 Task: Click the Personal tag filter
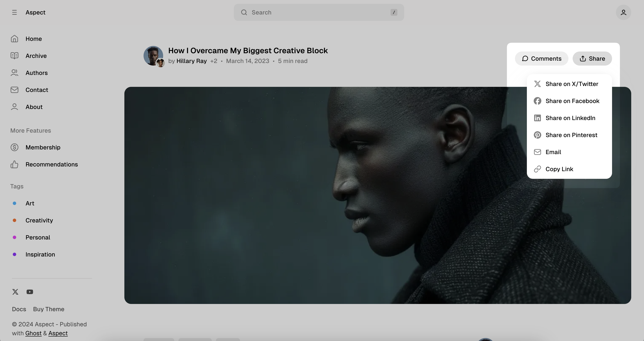37,238
